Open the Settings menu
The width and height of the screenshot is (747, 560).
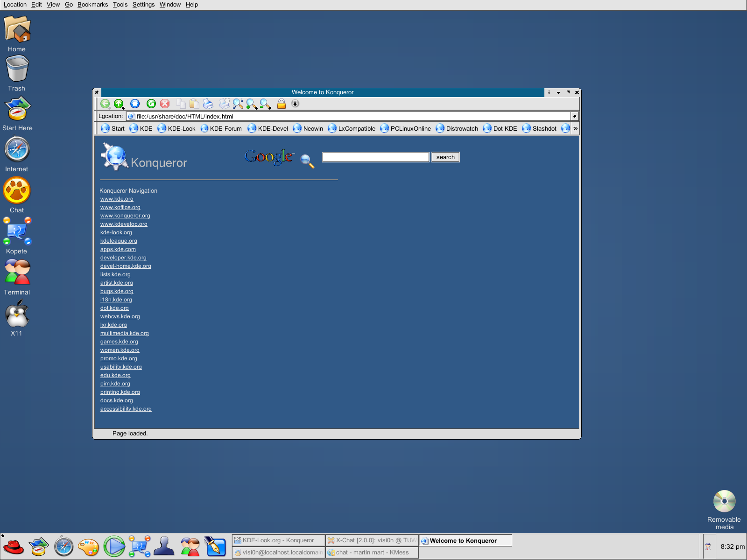(143, 5)
